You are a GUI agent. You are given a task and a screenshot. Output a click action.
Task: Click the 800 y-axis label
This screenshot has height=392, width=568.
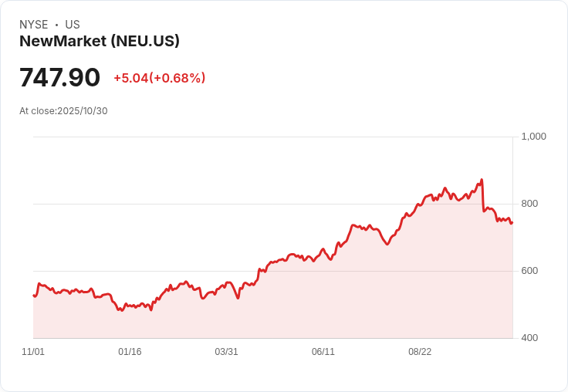pos(529,204)
